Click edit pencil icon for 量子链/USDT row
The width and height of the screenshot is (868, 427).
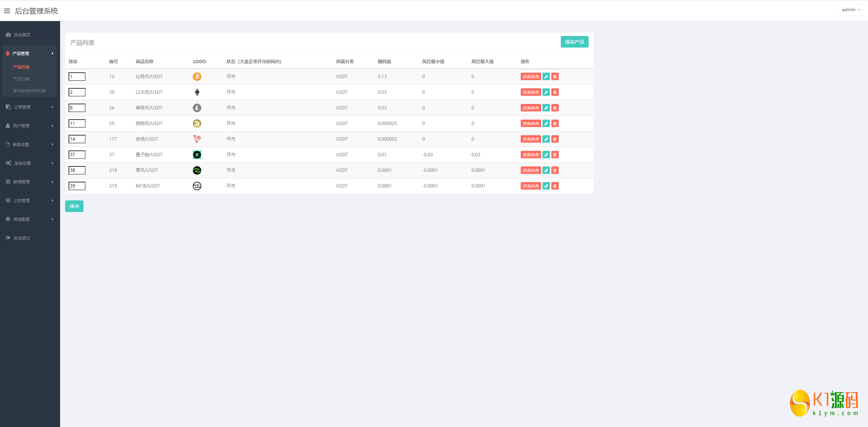tap(546, 155)
